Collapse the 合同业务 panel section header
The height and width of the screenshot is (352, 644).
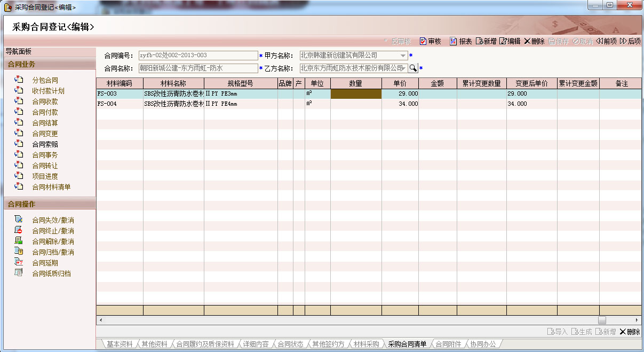click(49, 65)
